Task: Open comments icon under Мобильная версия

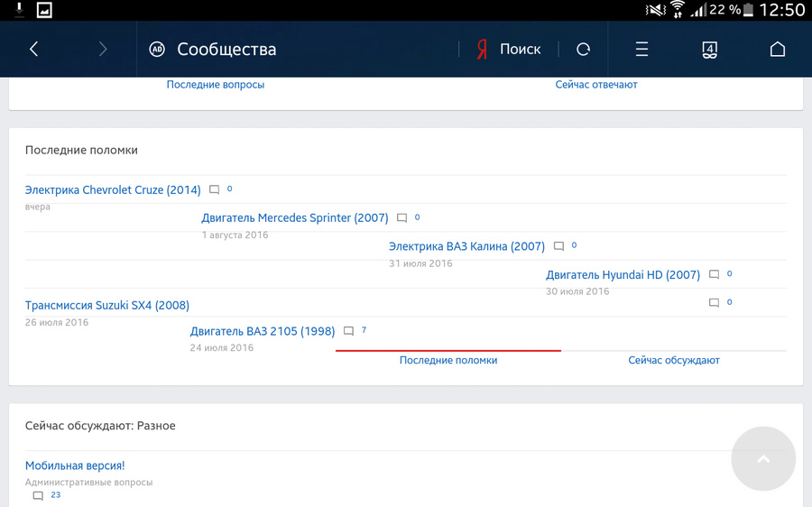Action: (38, 495)
